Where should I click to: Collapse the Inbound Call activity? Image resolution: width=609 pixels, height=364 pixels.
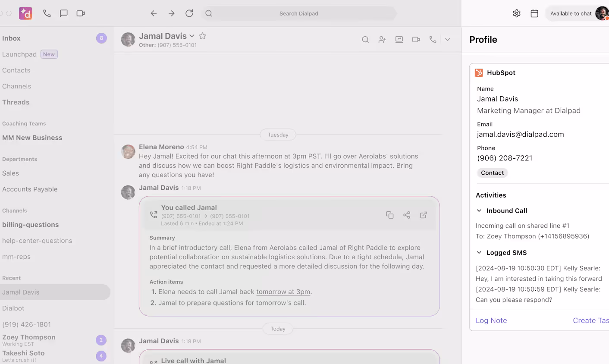pyautogui.click(x=479, y=211)
